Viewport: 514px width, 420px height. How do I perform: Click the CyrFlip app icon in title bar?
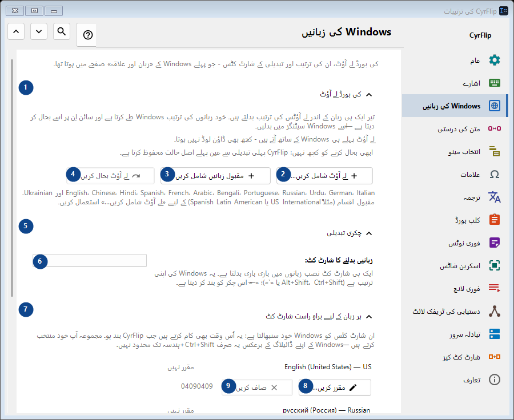tap(504, 11)
